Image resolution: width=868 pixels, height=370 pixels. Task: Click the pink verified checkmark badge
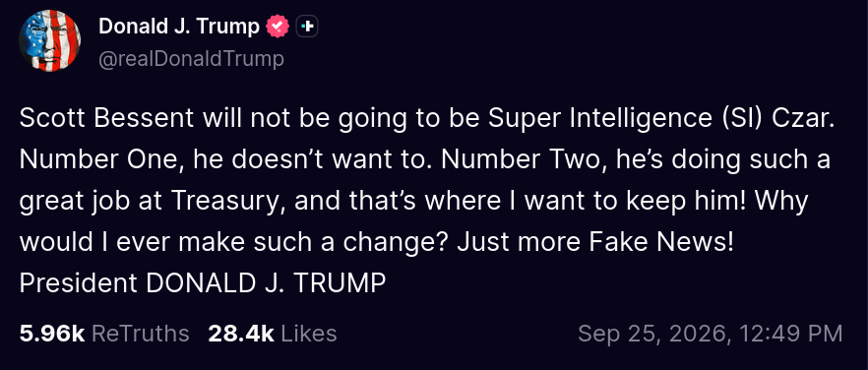pos(278,26)
